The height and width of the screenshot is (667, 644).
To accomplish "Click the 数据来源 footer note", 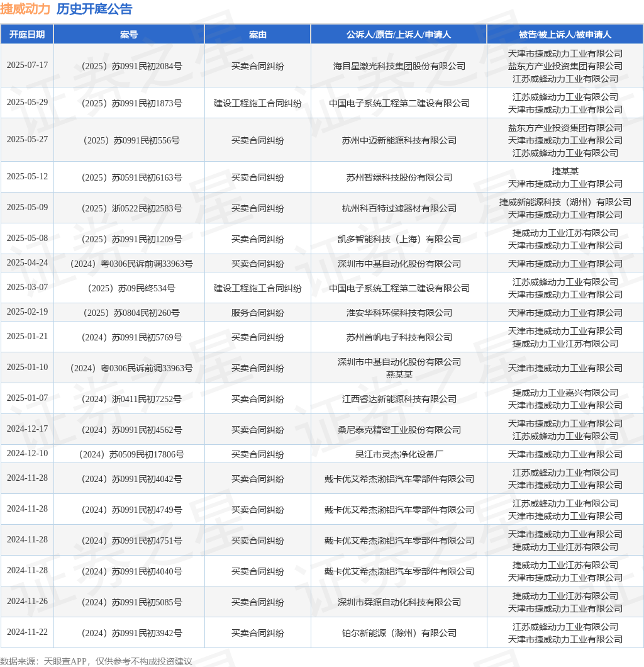I will (96, 661).
